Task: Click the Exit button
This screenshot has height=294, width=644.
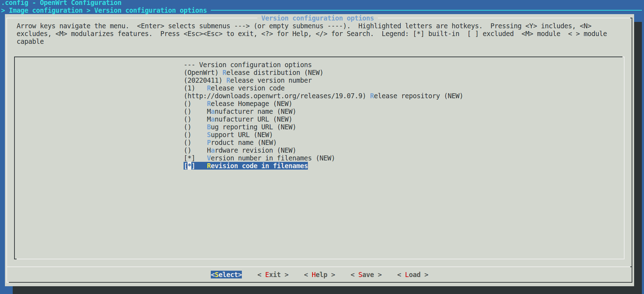Action: coord(273,275)
